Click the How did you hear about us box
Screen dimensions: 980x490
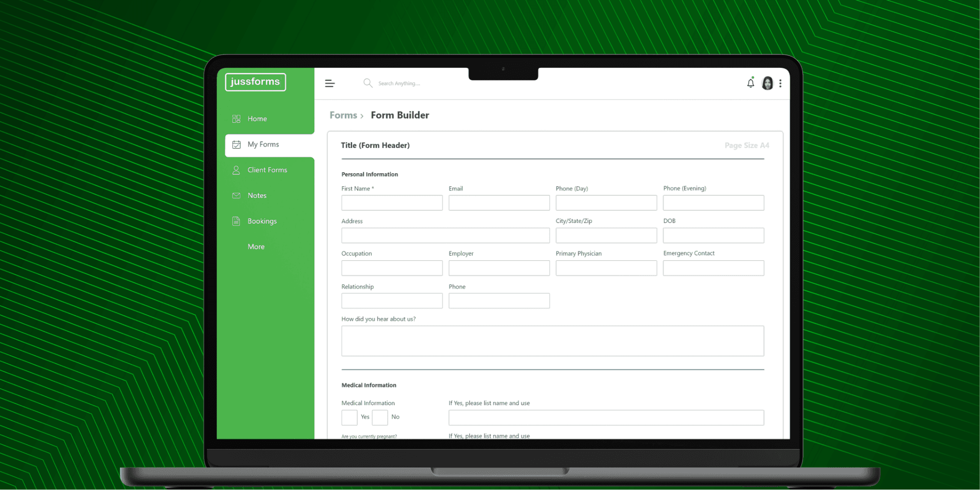click(x=553, y=341)
